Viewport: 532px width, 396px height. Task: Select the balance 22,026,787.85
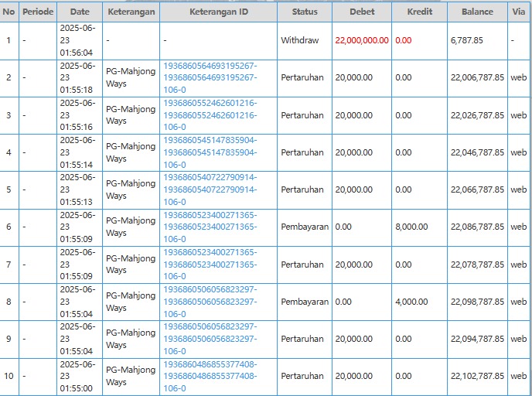477,115
